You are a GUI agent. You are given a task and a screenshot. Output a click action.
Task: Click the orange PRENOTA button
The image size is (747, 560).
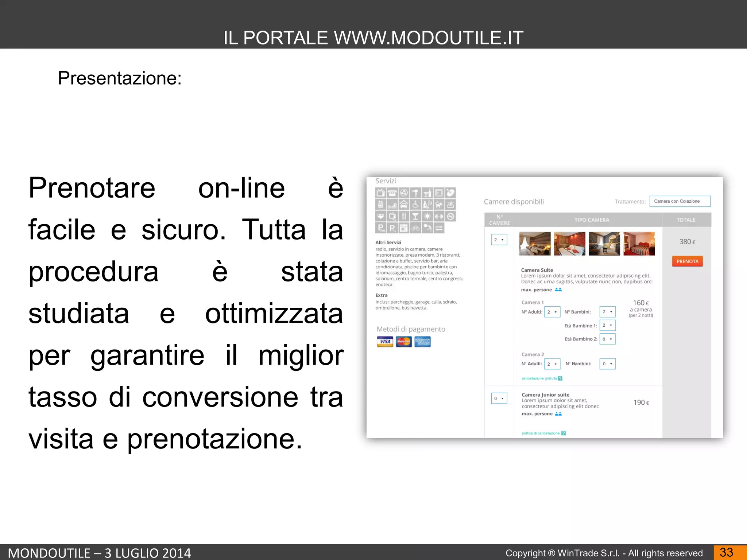[x=687, y=261]
